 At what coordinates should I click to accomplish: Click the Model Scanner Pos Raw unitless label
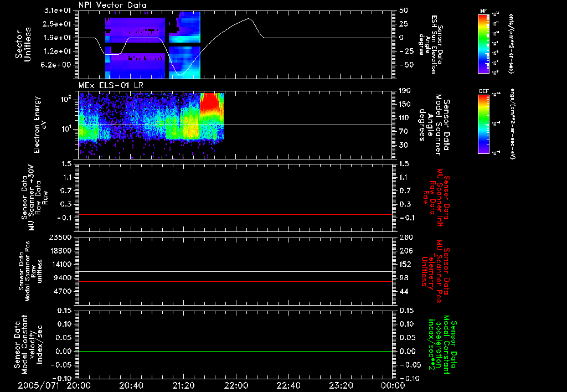(x=30, y=271)
